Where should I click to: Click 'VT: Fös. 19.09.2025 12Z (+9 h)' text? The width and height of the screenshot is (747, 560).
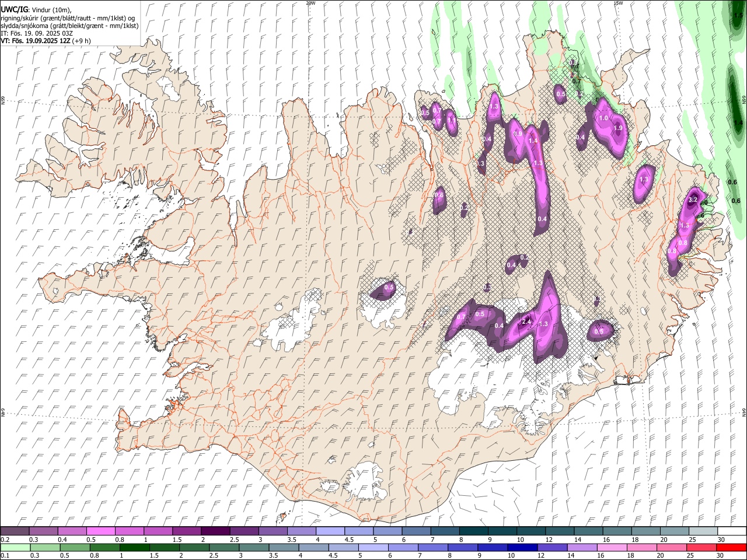coord(46,41)
